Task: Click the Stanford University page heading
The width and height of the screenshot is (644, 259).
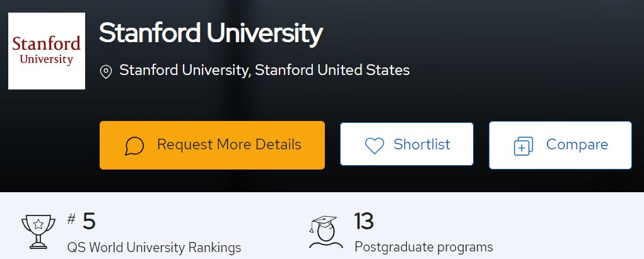Action: click(x=211, y=33)
